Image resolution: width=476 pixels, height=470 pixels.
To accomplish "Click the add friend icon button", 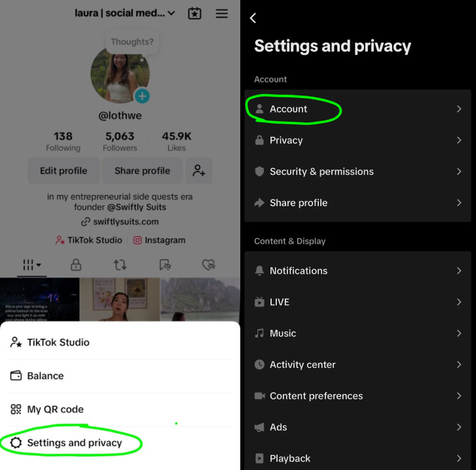I will click(x=198, y=171).
